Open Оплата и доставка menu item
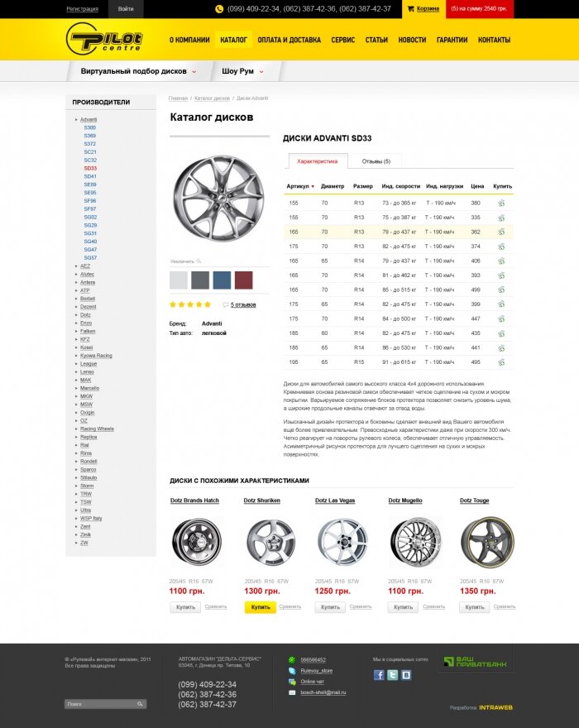 [x=289, y=40]
